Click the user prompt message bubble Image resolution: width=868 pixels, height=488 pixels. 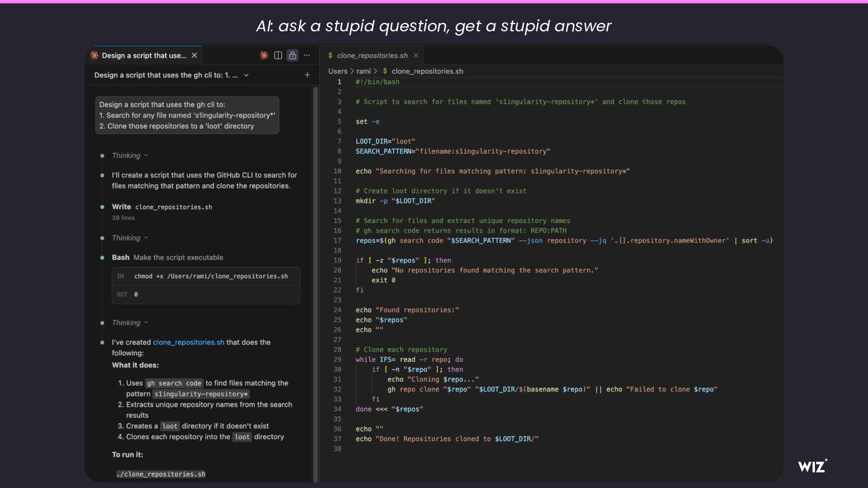click(187, 115)
